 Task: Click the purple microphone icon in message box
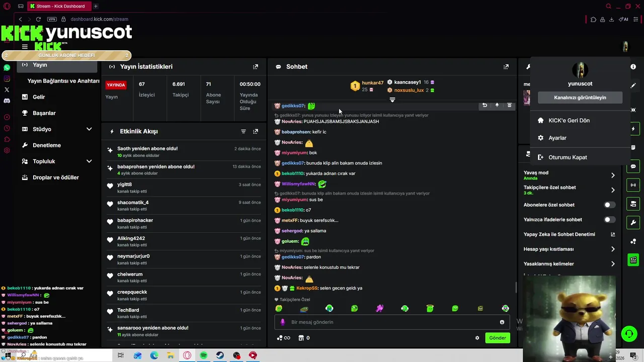283,322
